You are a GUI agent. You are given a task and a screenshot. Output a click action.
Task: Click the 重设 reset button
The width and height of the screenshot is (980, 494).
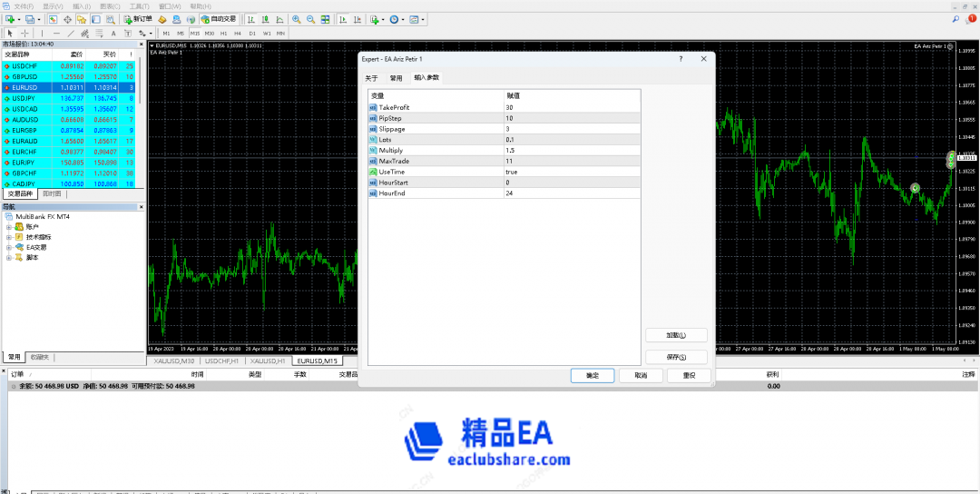[x=689, y=375]
